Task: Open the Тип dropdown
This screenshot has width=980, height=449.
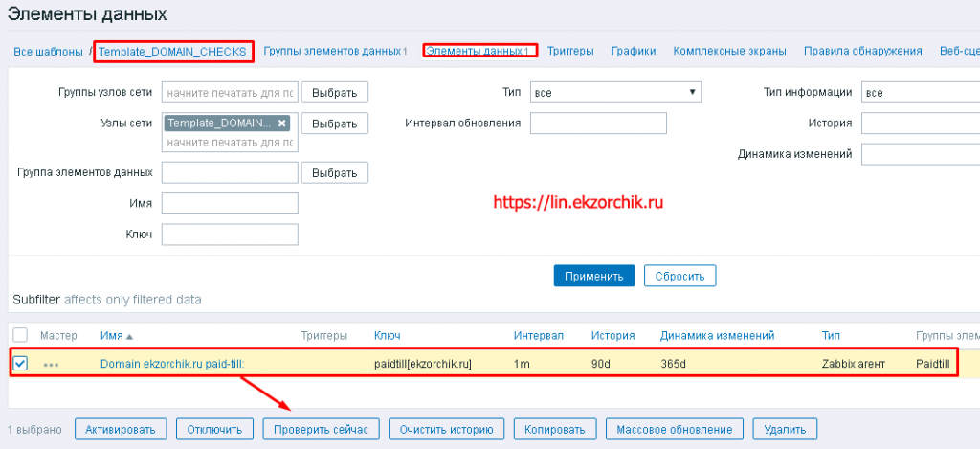Action: (x=615, y=92)
